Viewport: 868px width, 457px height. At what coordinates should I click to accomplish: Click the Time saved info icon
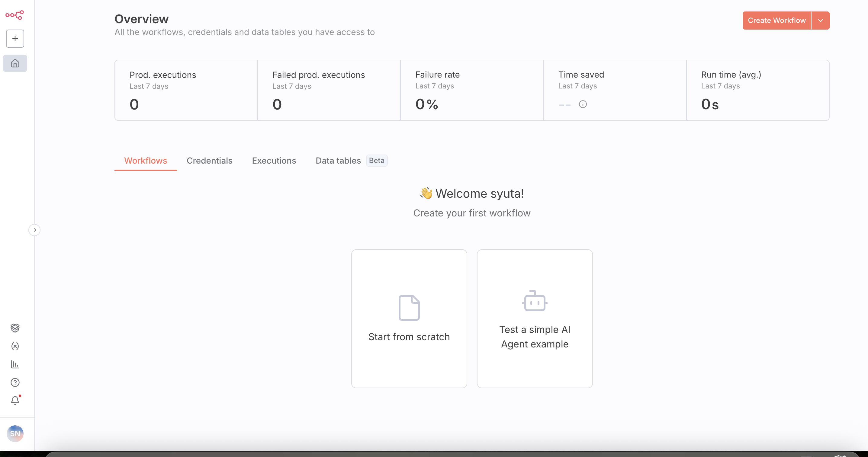click(x=583, y=104)
